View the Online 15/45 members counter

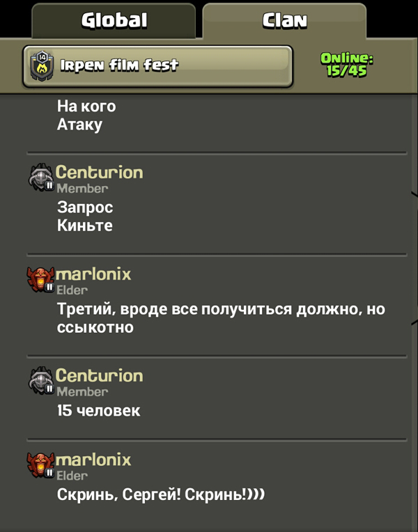point(347,65)
